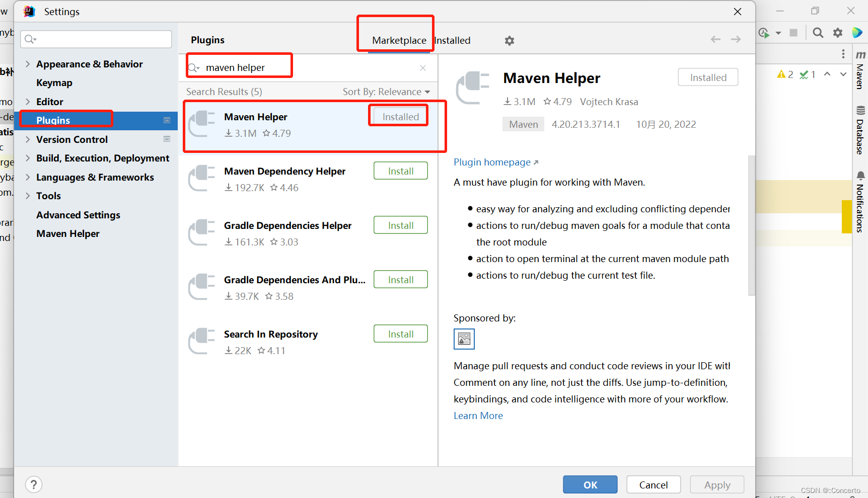868x498 pixels.
Task: Open IDE settings via the toolbar gear icon
Action: [838, 33]
